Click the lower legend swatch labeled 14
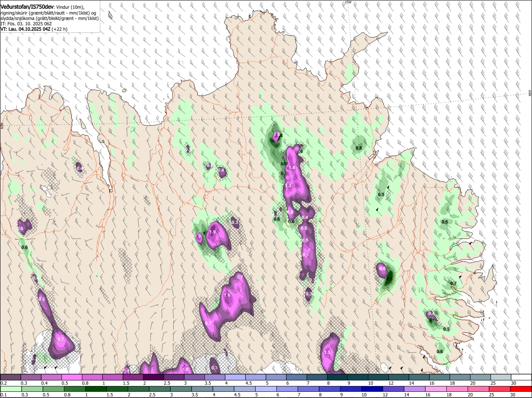The image size is (532, 398). pyautogui.click(x=415, y=389)
